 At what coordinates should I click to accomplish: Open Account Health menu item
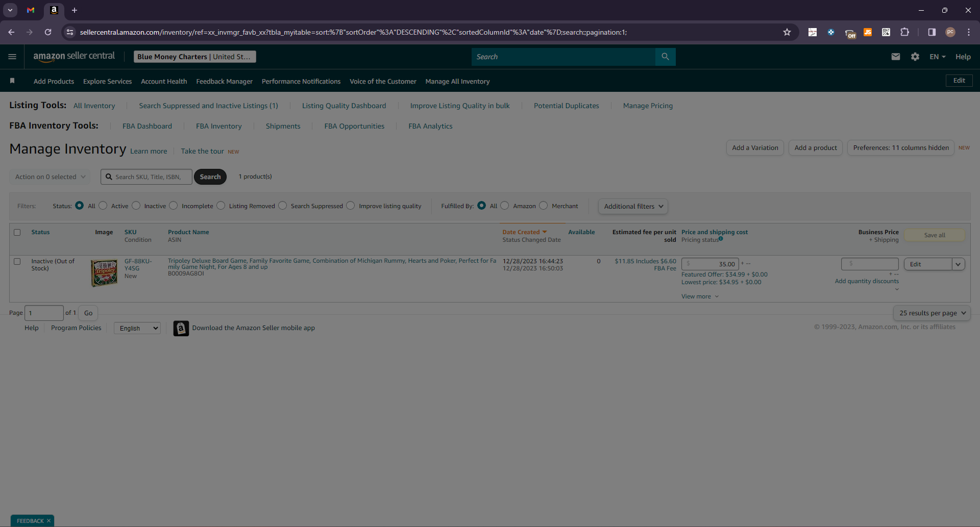[x=164, y=81]
